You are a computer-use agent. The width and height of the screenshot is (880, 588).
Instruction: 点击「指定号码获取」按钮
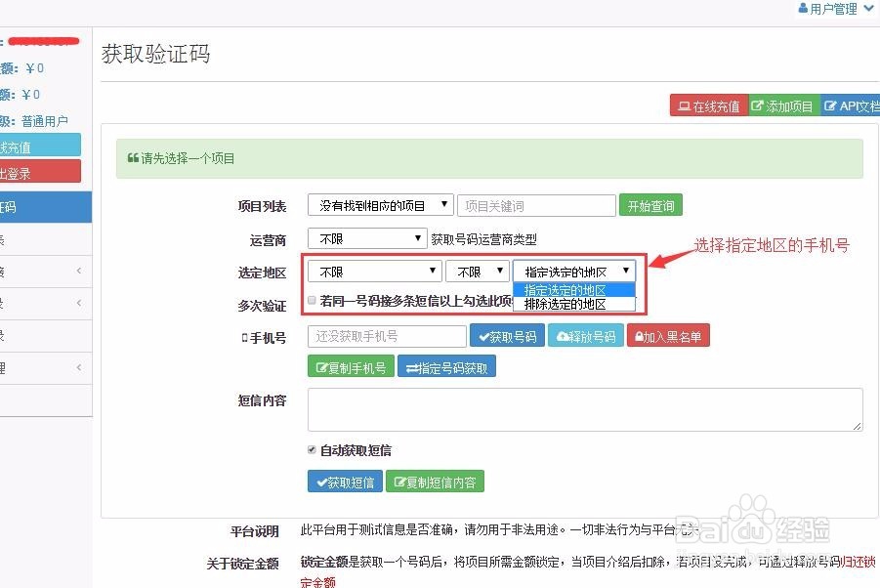(x=446, y=366)
